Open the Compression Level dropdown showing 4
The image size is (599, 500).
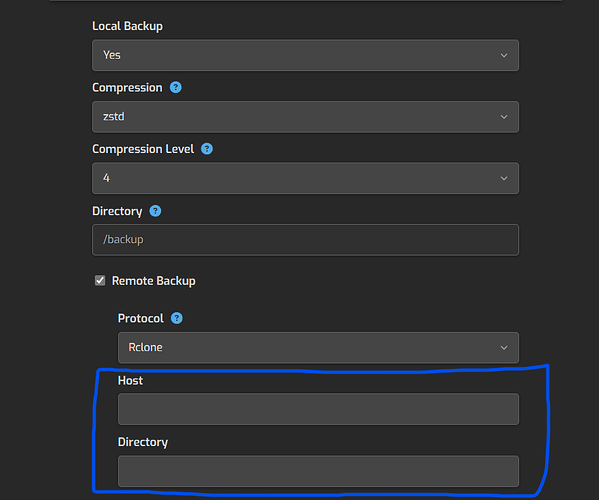pyautogui.click(x=305, y=178)
